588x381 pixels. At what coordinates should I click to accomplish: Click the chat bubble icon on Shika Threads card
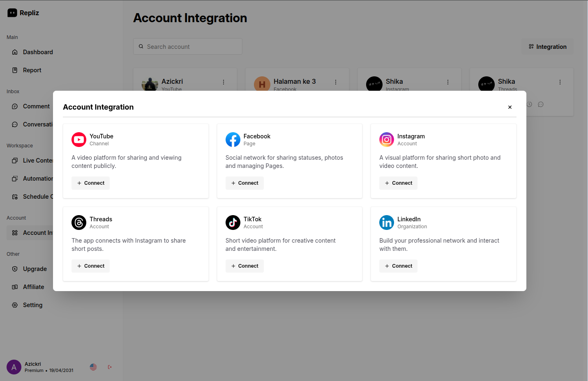tap(540, 104)
